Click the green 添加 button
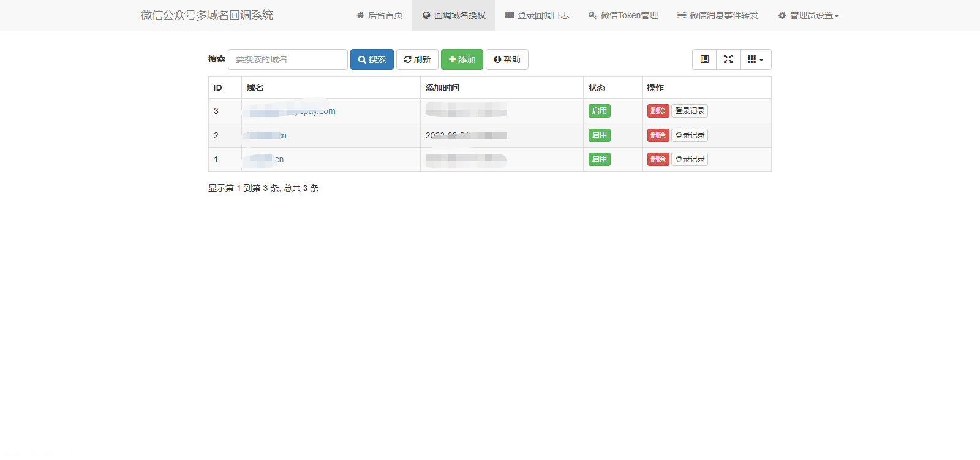 (462, 59)
